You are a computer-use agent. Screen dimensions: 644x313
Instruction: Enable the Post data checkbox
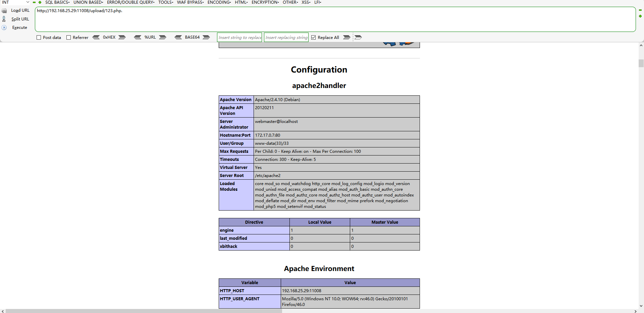39,38
